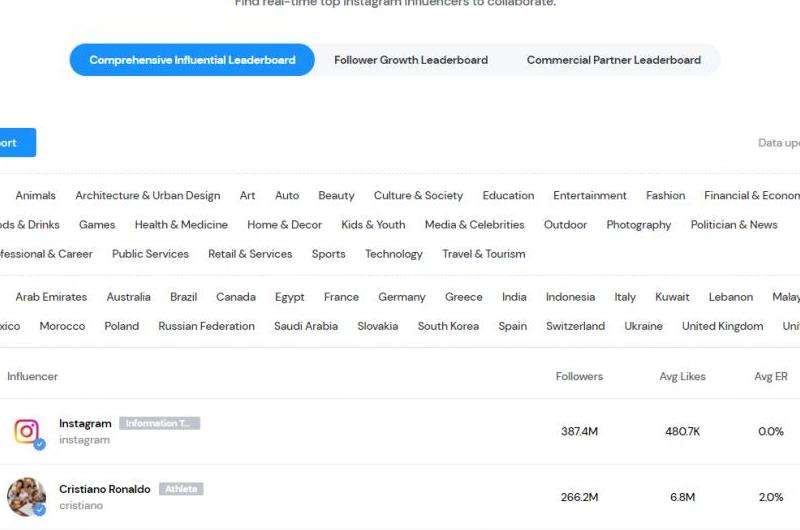Viewport: 800px width, 530px height.
Task: Click the Information T... tag on Instagram
Action: pyautogui.click(x=159, y=424)
